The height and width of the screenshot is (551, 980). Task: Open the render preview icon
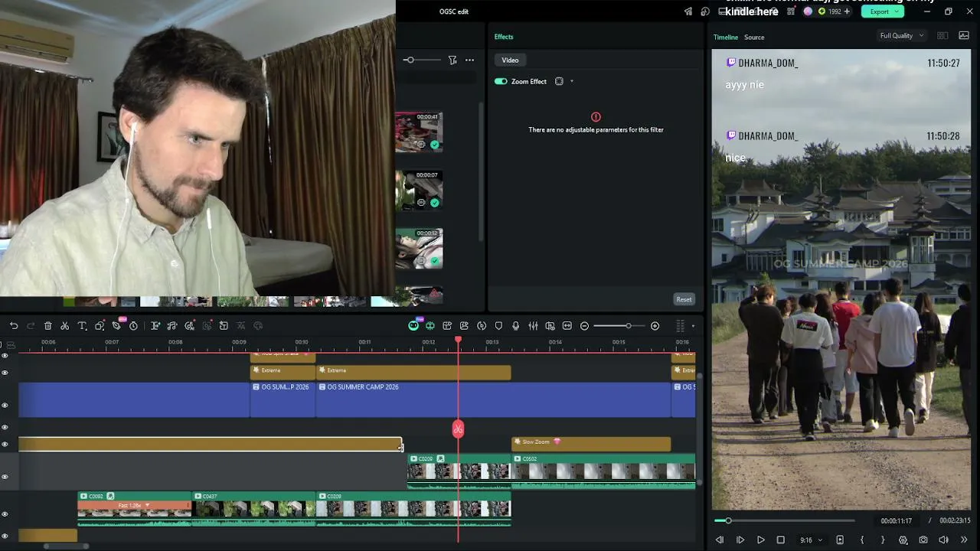(x=482, y=326)
